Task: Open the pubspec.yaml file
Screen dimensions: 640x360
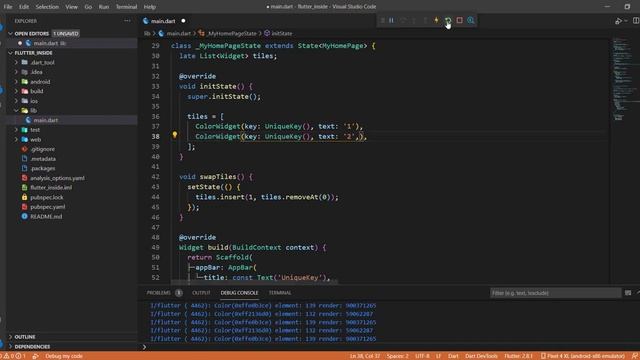Action: (47, 207)
